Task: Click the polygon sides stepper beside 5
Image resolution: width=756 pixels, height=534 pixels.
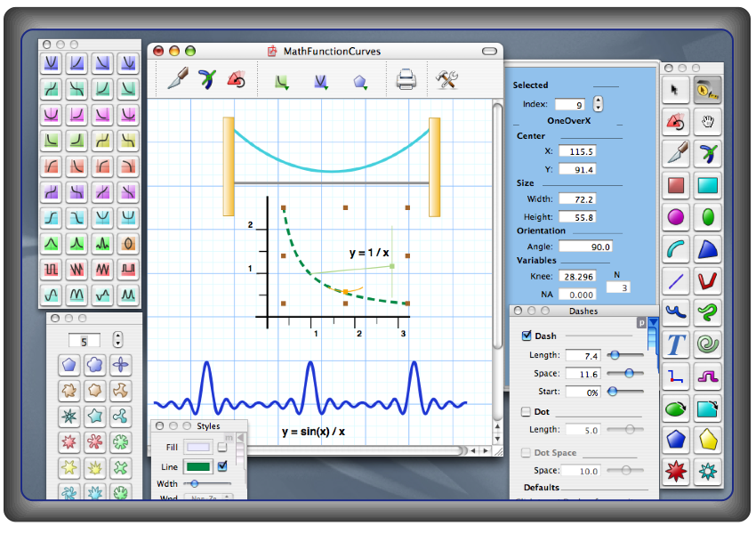Action: coord(117,340)
